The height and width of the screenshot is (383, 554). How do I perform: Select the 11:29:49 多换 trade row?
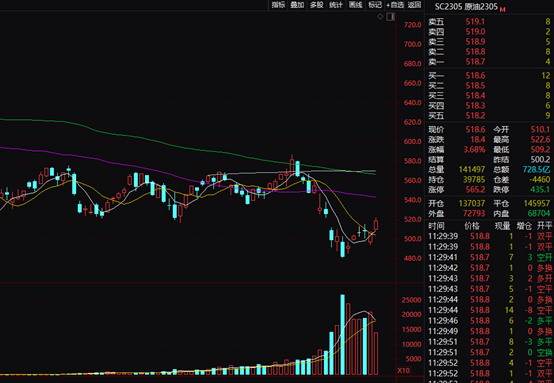[x=490, y=331]
